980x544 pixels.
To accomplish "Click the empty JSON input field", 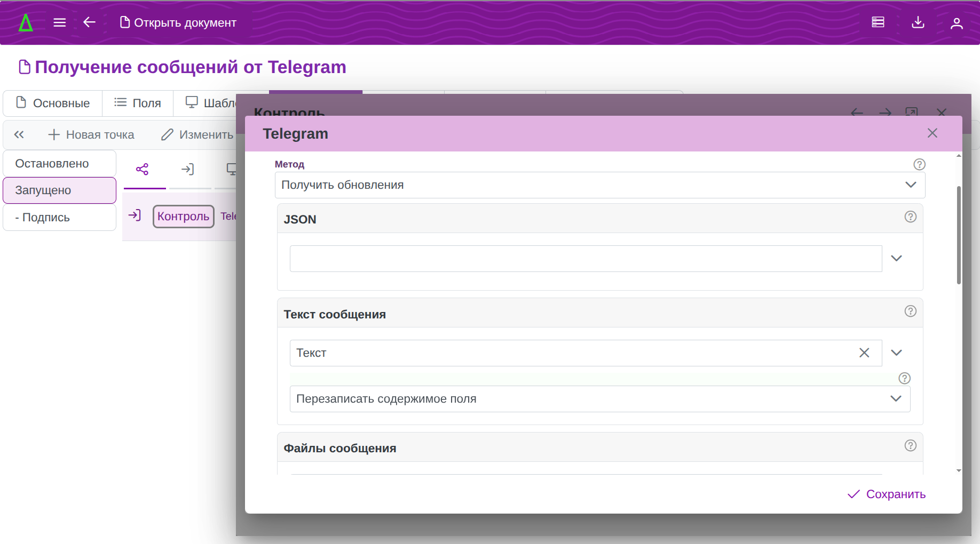I will click(585, 259).
